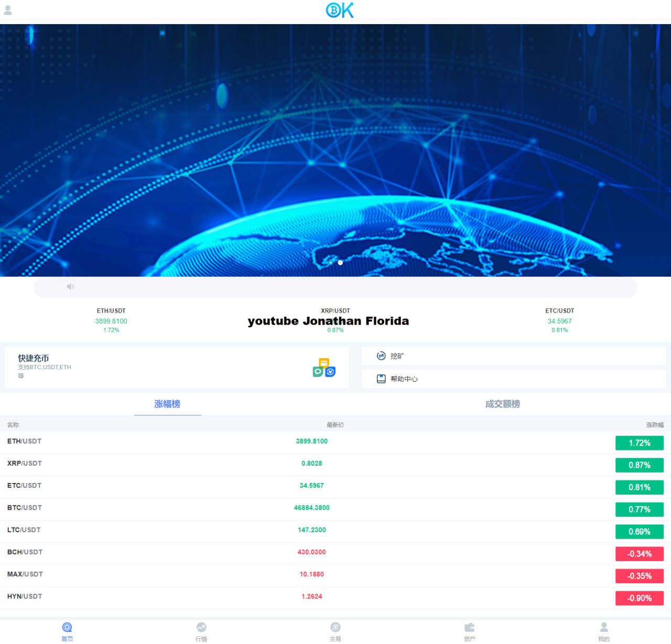Click the 147.2300 LTC price
Image resolution: width=671 pixels, height=644 pixels.
tap(312, 530)
